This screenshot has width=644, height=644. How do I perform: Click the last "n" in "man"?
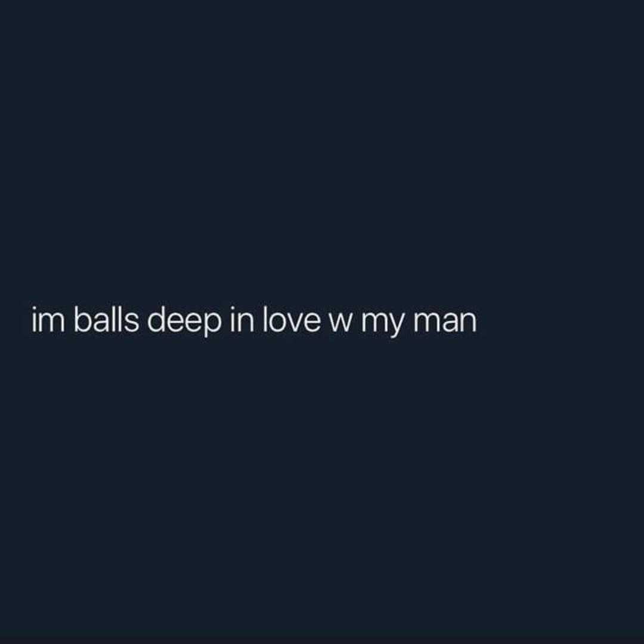click(469, 323)
